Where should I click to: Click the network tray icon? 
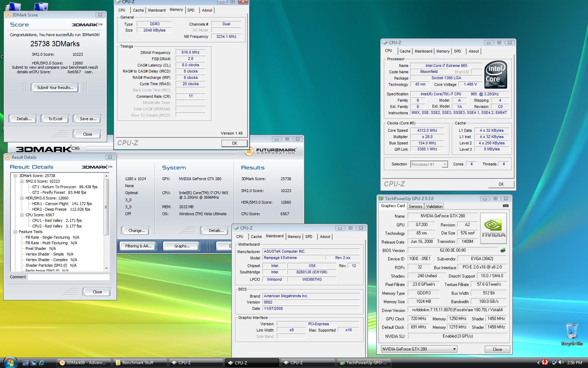[554, 362]
